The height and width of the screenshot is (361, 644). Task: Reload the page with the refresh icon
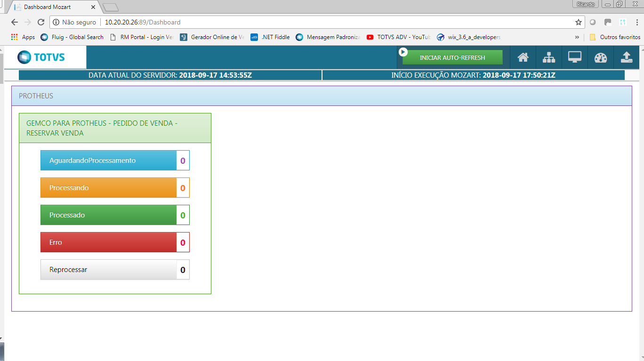[x=41, y=22]
